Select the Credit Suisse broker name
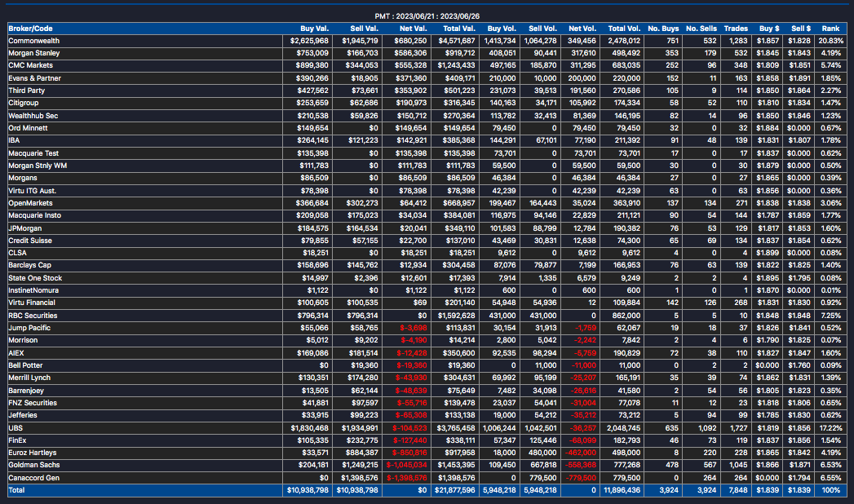The width and height of the screenshot is (854, 504). click(x=30, y=241)
